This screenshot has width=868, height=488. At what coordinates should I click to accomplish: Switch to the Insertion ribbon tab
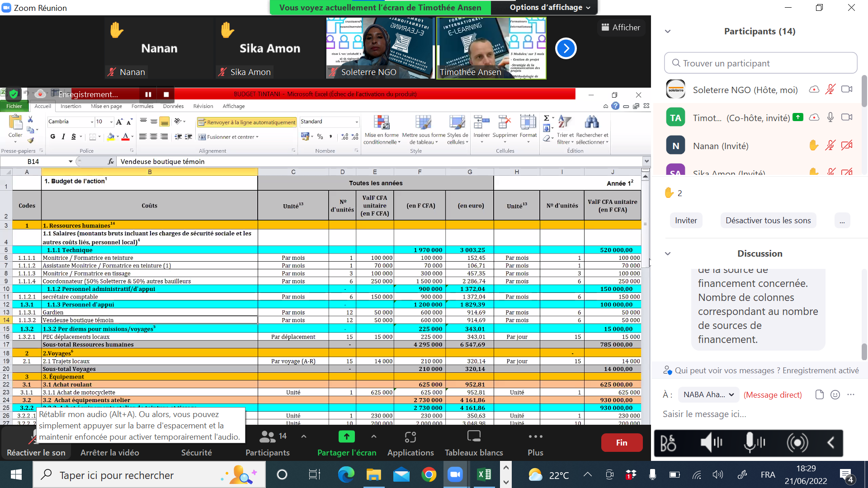pyautogui.click(x=71, y=106)
